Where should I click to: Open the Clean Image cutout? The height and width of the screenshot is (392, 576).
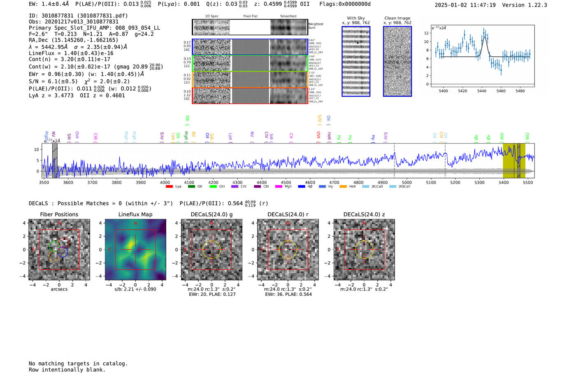coord(397,61)
